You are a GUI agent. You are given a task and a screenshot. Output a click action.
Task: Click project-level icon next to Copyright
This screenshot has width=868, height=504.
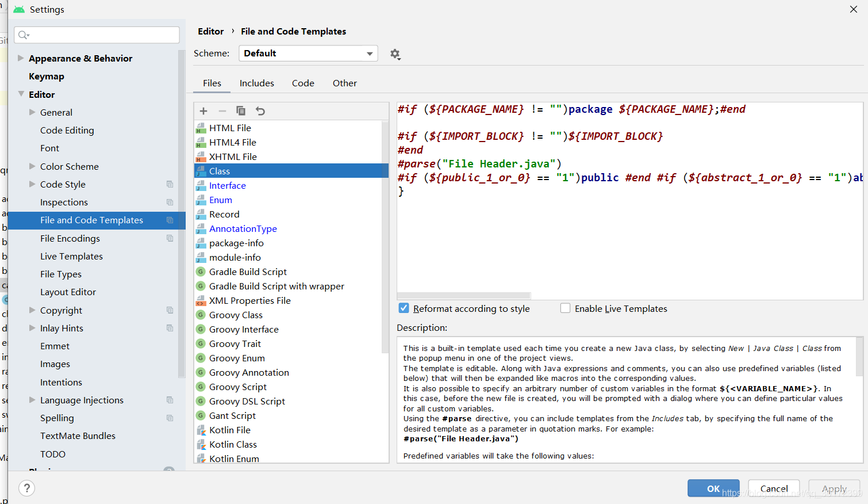click(x=170, y=310)
